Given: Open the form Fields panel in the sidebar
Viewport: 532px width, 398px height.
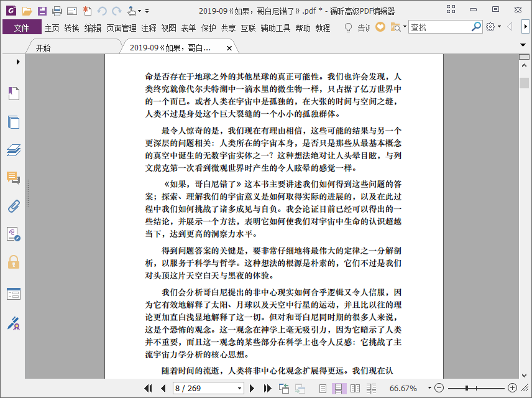Looking at the screenshot, I should coord(14,294).
